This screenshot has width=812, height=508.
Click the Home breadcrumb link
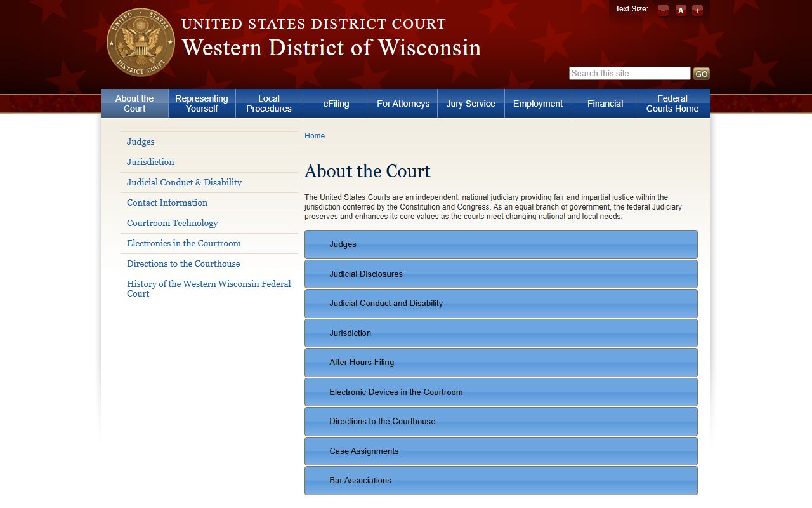315,136
